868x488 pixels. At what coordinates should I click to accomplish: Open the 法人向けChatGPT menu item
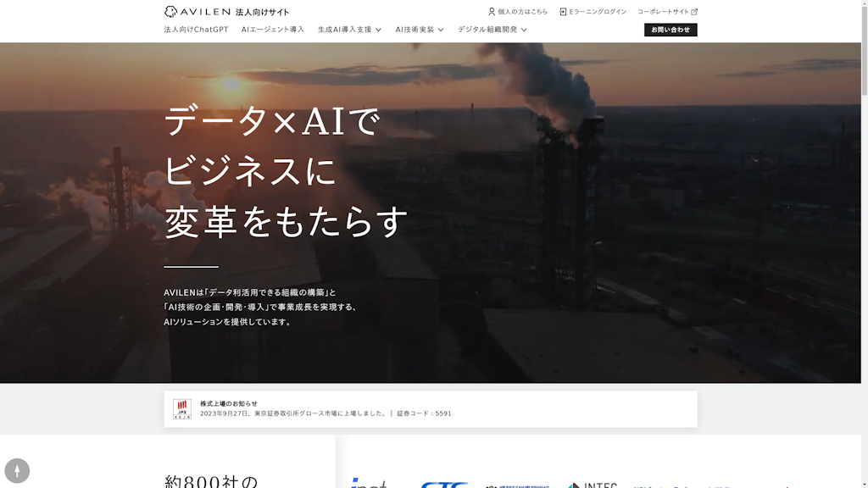coord(196,30)
